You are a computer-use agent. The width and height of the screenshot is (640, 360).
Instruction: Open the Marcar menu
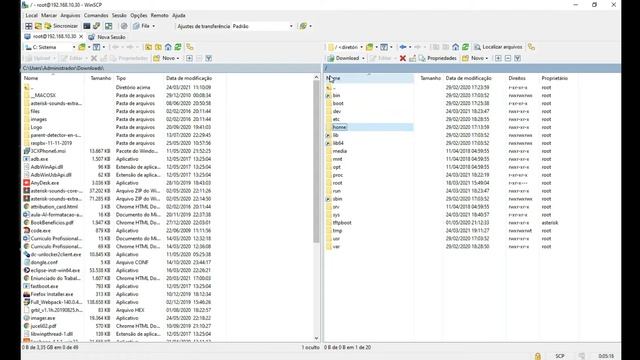(x=49, y=16)
